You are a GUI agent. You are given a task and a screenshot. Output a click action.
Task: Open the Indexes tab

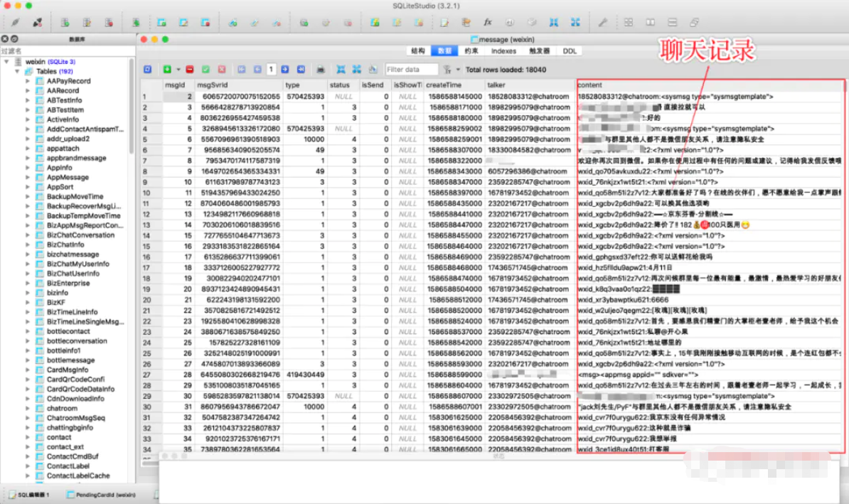[x=503, y=51]
